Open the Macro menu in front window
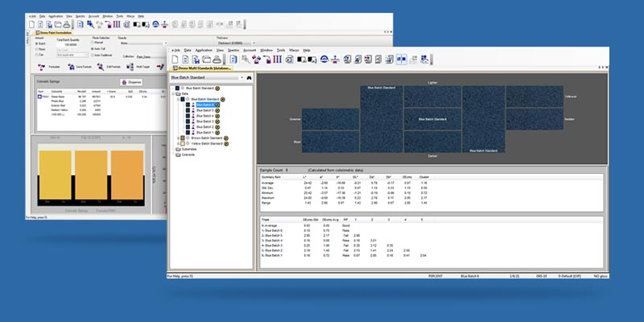Screen dimensions: 644x322 point(292,49)
